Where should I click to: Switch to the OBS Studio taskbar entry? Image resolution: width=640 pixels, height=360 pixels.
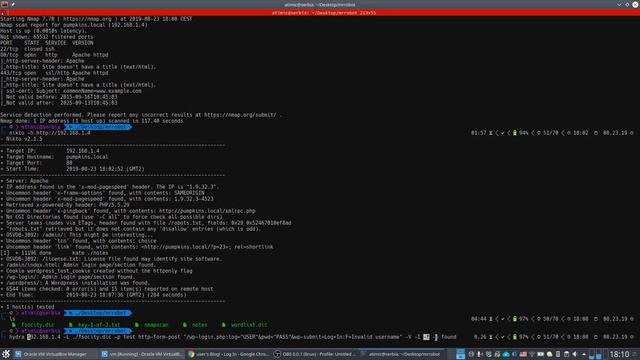[314, 354]
